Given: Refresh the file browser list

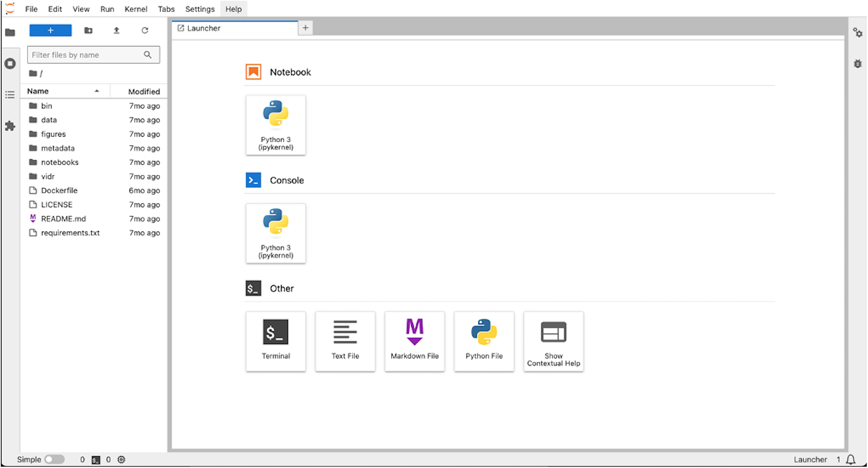Looking at the screenshot, I should [x=144, y=30].
